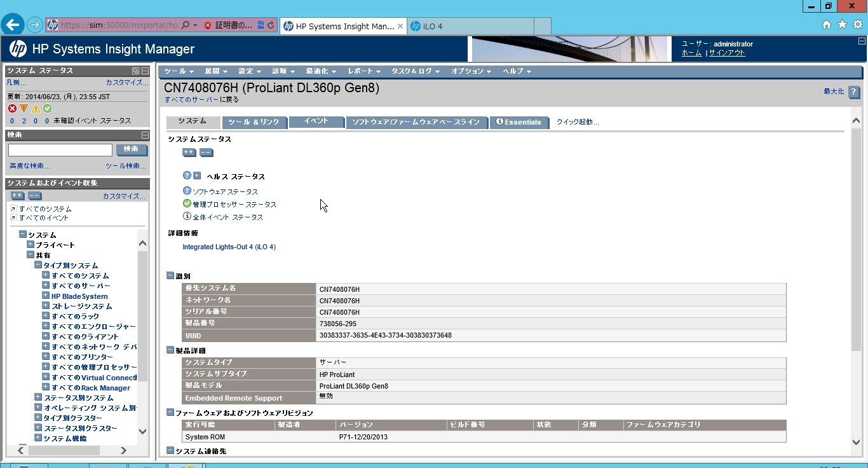Screen dimensions: 868x468
Task: Click the すべてのイベント shortcut arrow icon
Action: click(13, 217)
